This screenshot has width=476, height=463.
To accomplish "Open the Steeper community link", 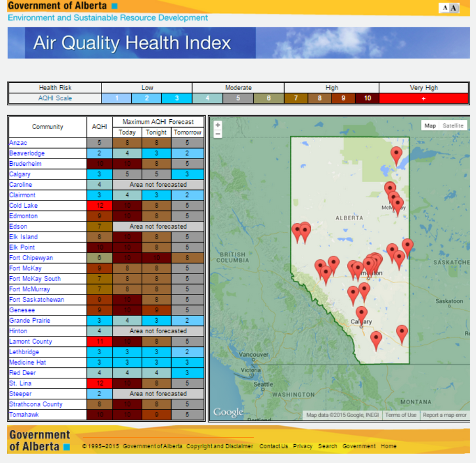I will click(20, 394).
